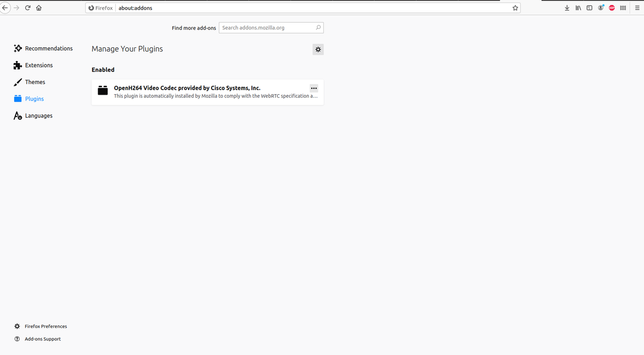Click the fence-like extension icon

click(x=623, y=8)
